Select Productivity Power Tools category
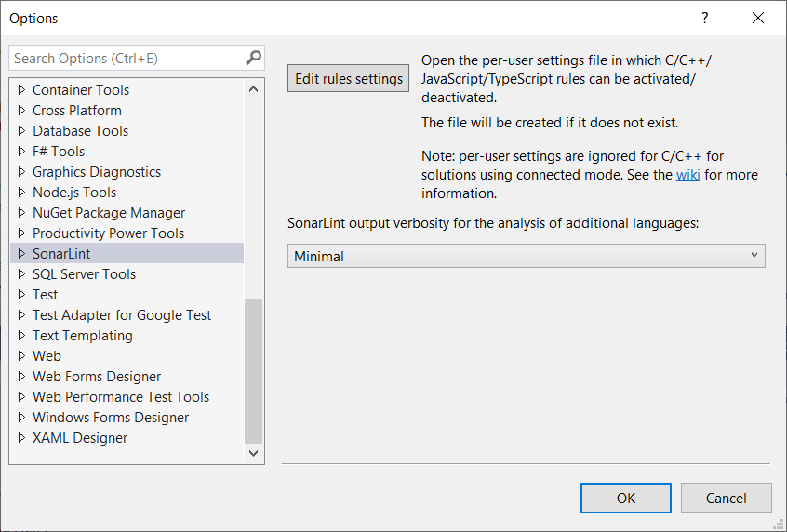 (x=108, y=233)
